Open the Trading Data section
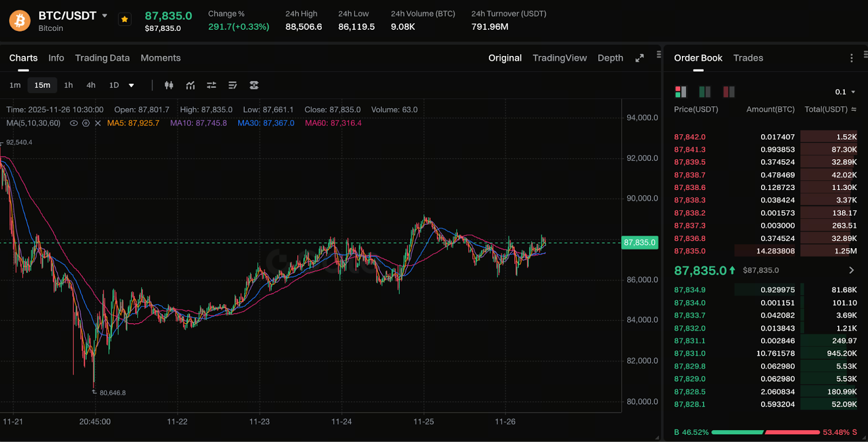The width and height of the screenshot is (868, 442). 102,58
